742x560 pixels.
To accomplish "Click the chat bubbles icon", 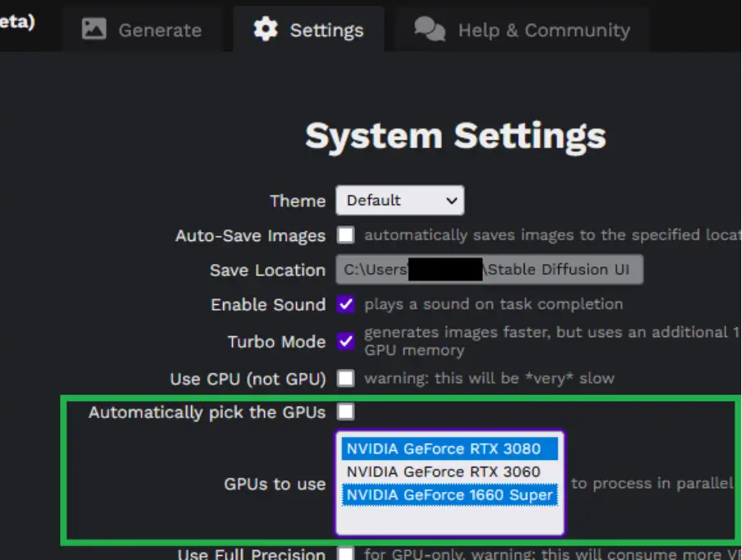I will tap(430, 30).
